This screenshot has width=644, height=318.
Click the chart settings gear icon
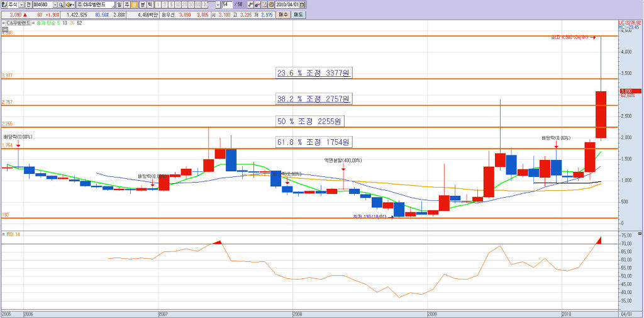271,4
